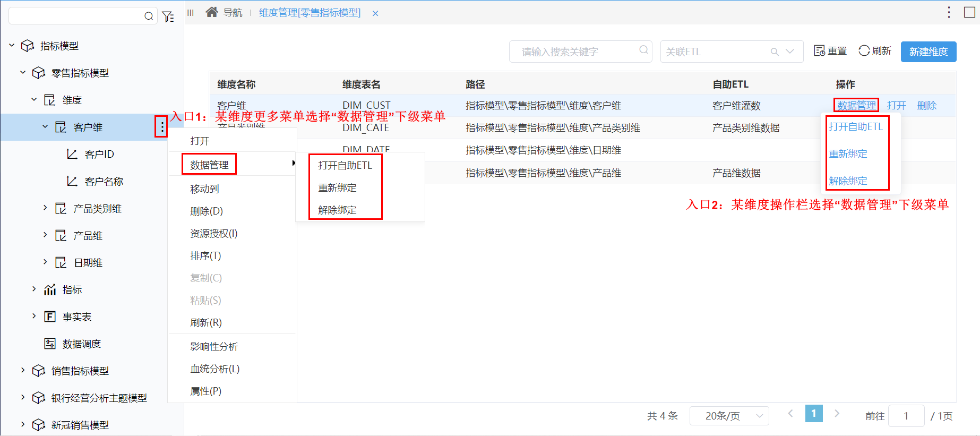Click the search magnifier in the tree search box
Image resolution: width=980 pixels, height=436 pixels.
(149, 16)
